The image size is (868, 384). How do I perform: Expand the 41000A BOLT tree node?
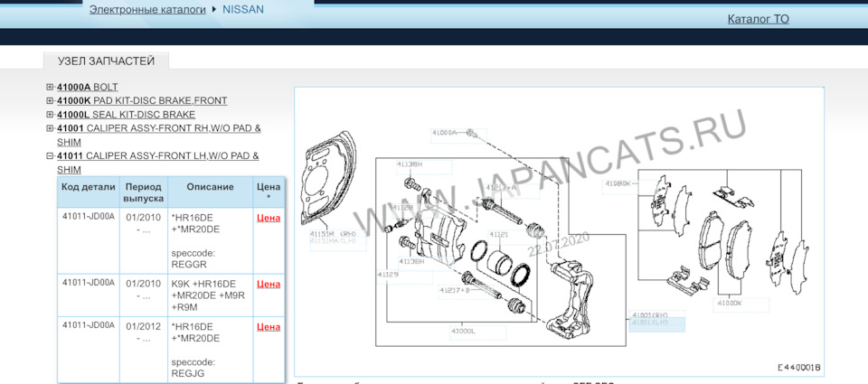click(51, 88)
